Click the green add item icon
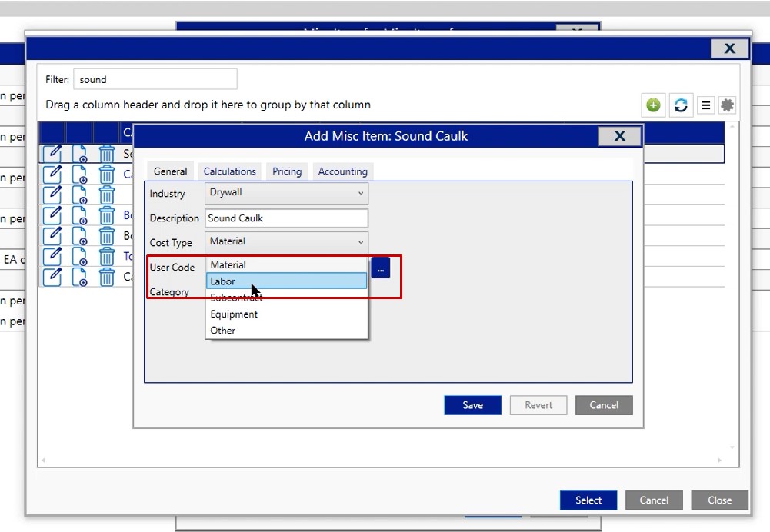 (x=653, y=105)
